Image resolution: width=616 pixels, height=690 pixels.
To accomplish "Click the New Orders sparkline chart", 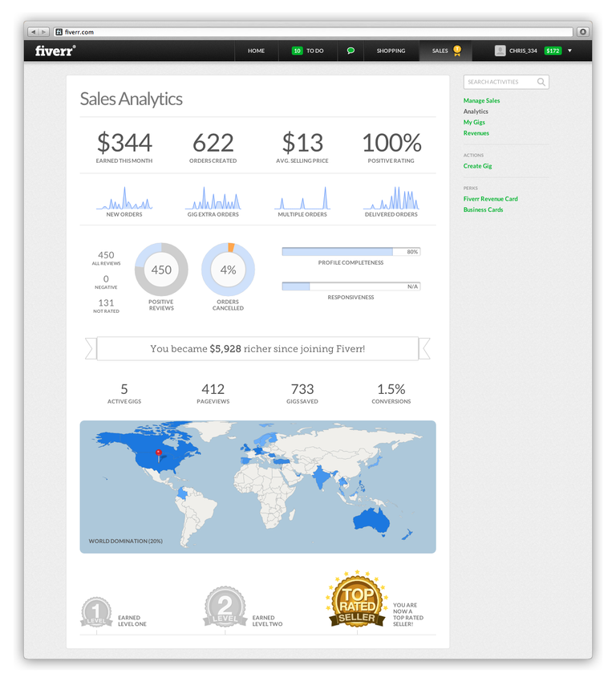I will pos(124,198).
